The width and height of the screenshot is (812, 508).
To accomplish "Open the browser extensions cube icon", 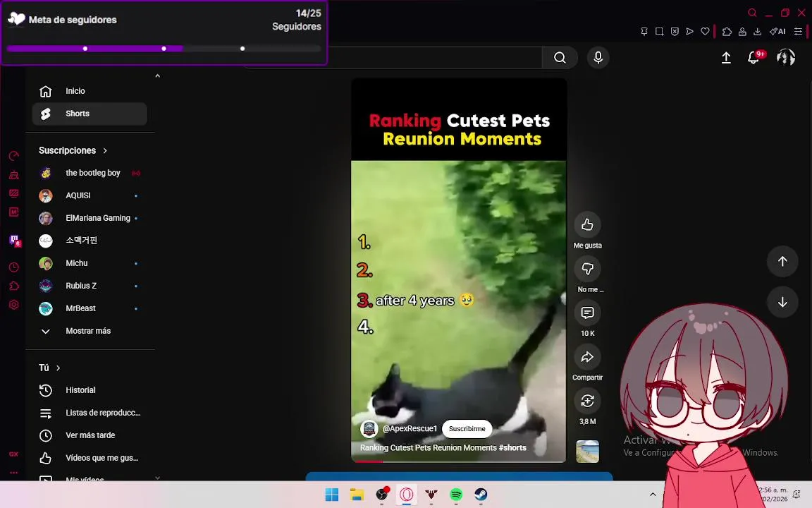I will pyautogui.click(x=727, y=32).
